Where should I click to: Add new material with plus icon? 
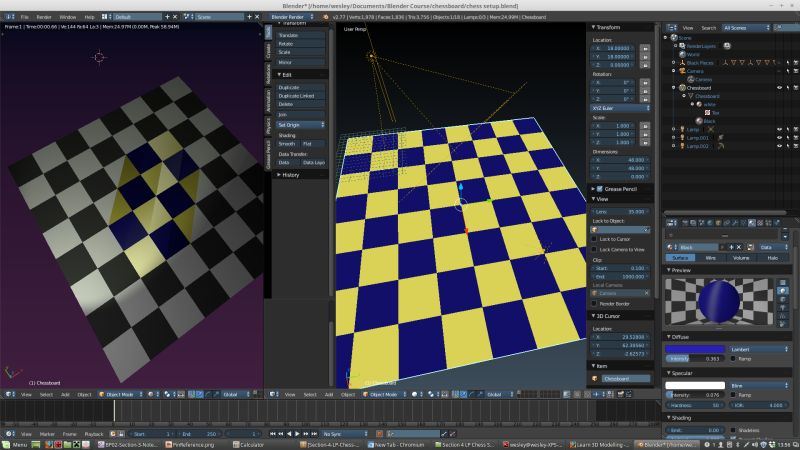(731, 247)
